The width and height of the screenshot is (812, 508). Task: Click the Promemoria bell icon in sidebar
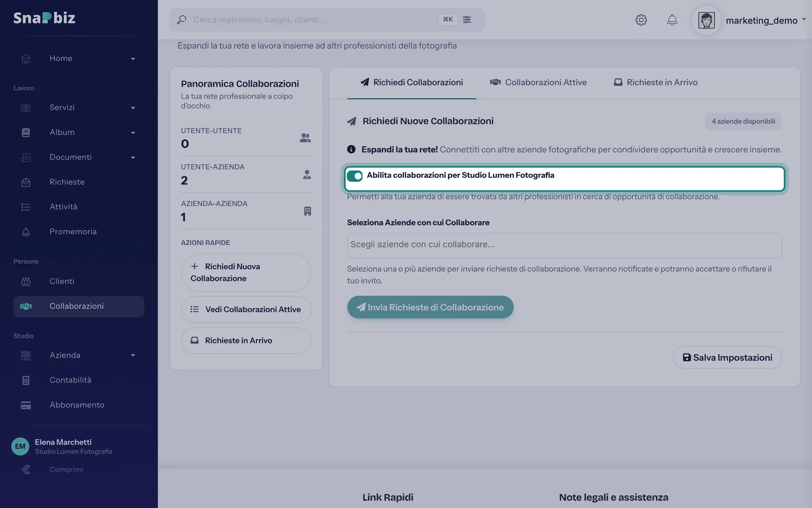pos(26,232)
